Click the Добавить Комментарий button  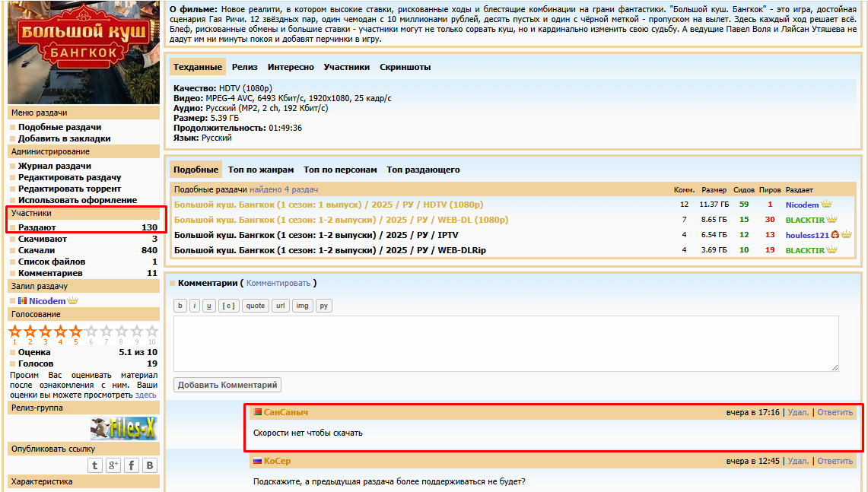click(227, 385)
